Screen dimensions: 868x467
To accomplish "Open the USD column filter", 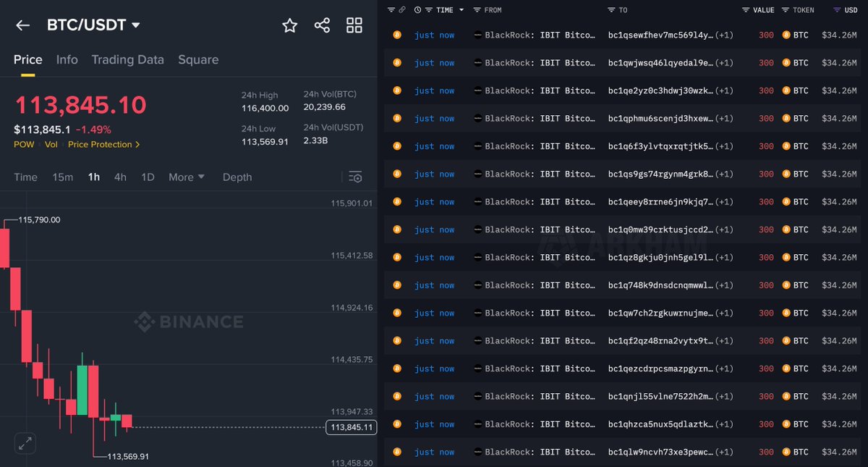I will point(837,10).
